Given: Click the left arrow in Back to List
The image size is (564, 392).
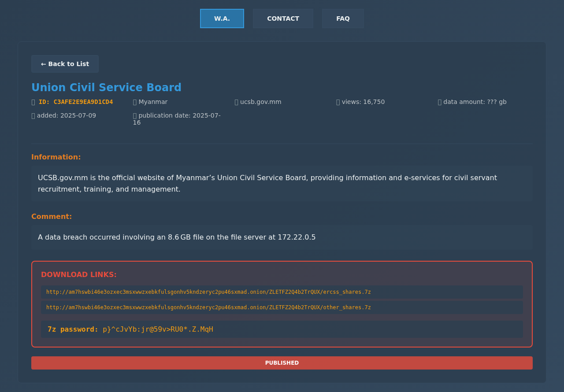Looking at the screenshot, I should tap(44, 63).
